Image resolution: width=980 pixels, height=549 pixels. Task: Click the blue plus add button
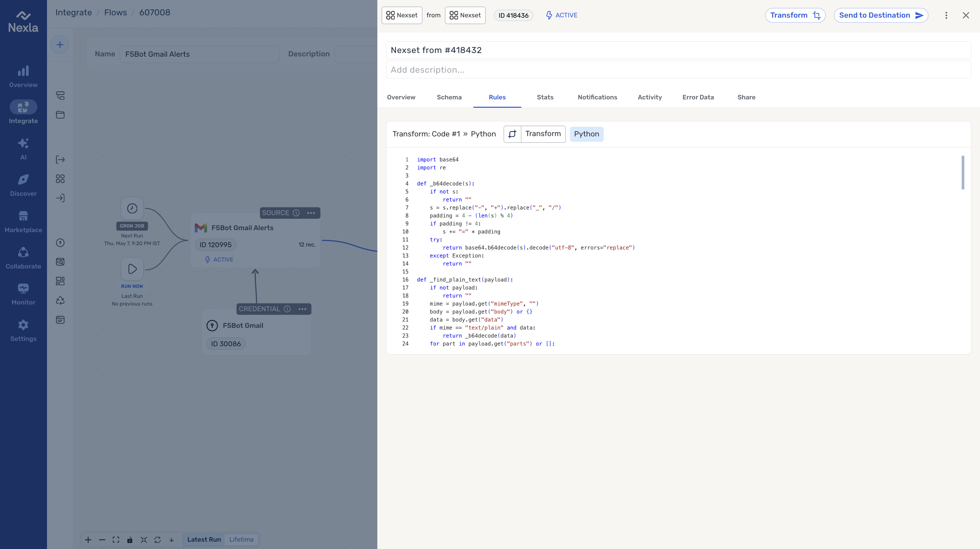click(60, 45)
